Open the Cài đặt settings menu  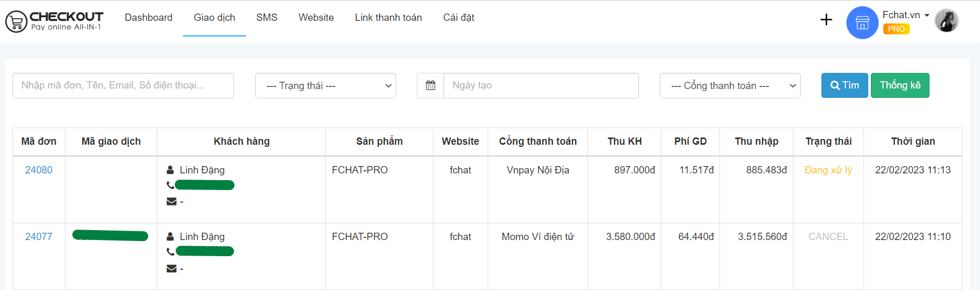(x=458, y=18)
